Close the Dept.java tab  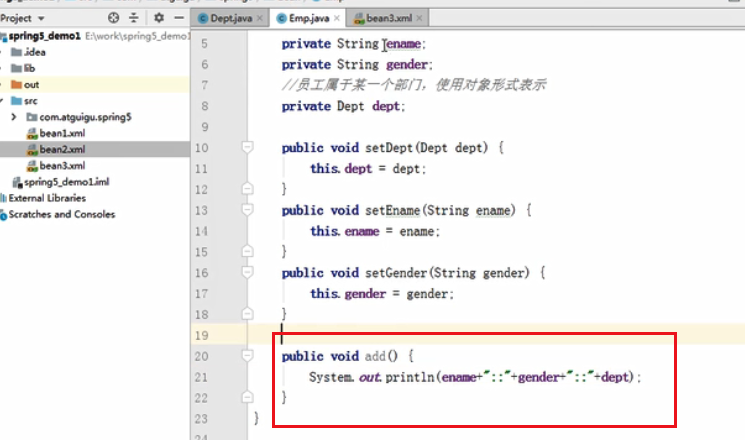(259, 18)
